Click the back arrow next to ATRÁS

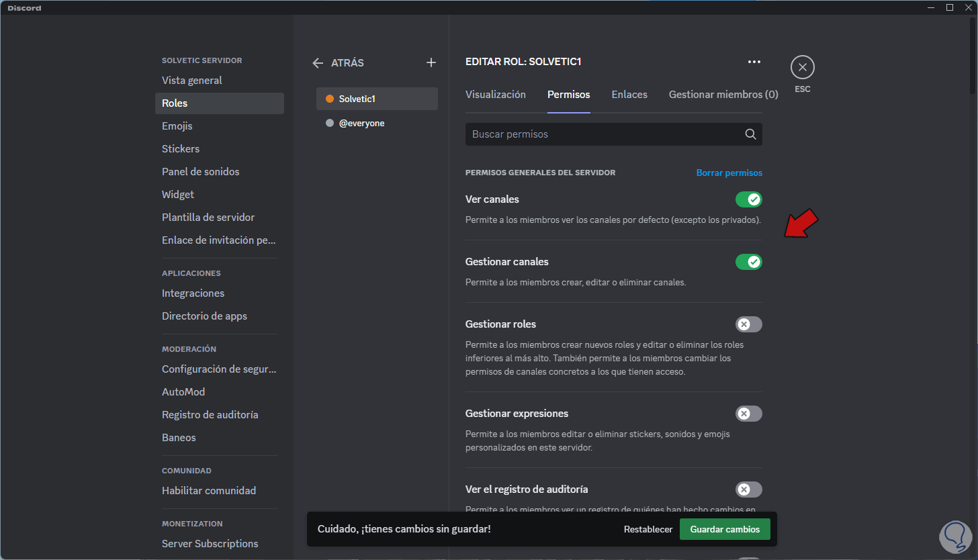[x=318, y=62]
